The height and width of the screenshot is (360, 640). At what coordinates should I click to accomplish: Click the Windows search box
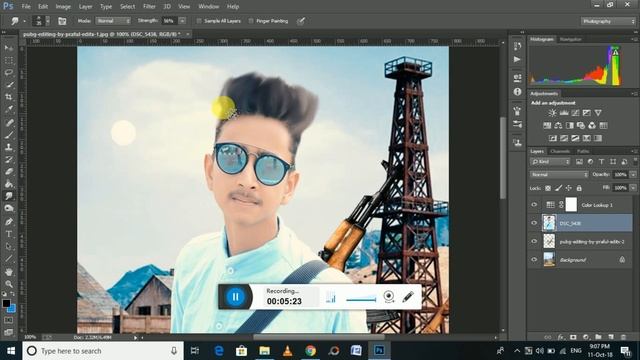[103, 351]
